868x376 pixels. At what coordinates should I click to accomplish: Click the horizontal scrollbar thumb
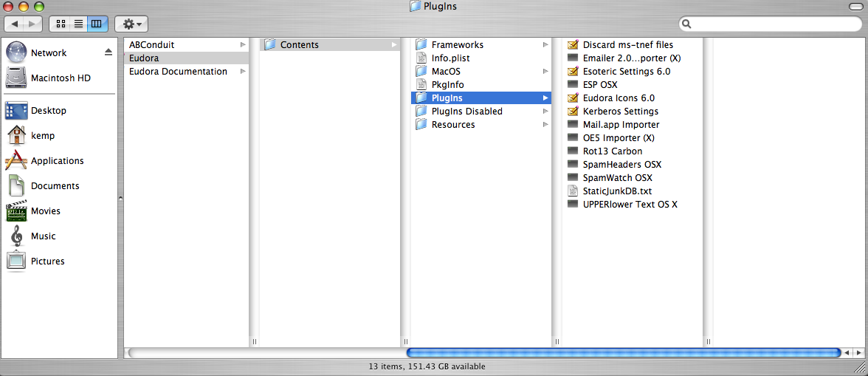624,353
